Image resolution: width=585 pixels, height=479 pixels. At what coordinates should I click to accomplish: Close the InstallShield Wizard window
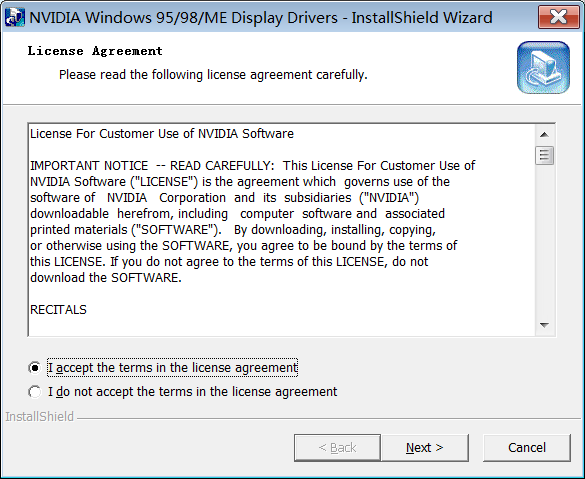pos(559,17)
